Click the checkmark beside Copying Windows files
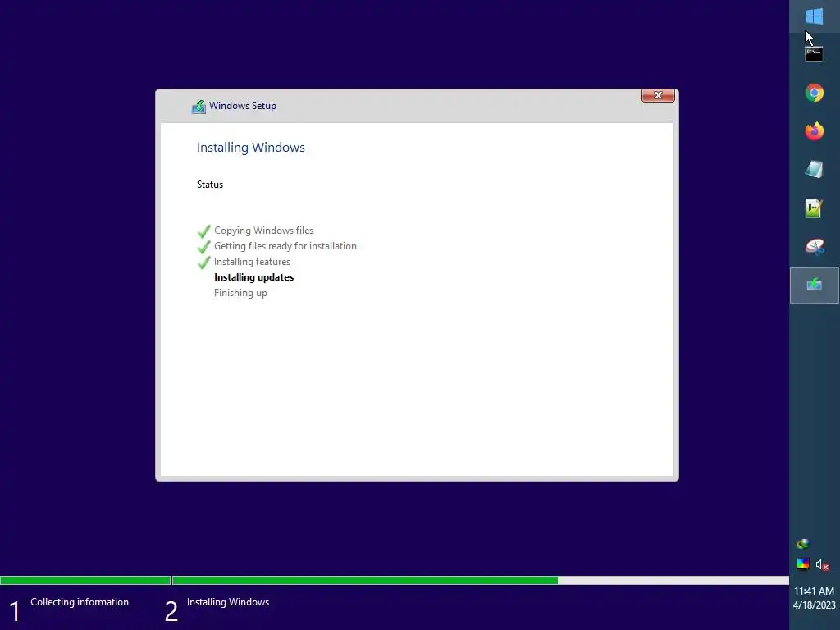Image resolution: width=840 pixels, height=630 pixels. (x=203, y=231)
